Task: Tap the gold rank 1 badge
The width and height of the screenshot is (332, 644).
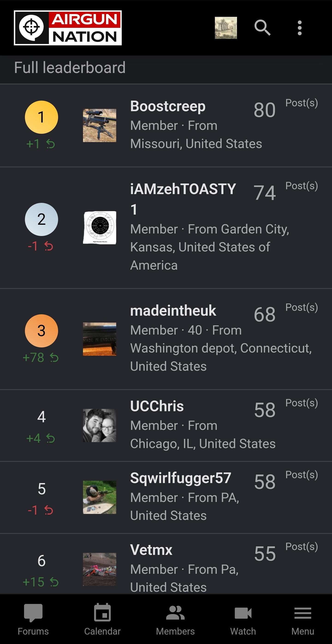Action: [41, 117]
